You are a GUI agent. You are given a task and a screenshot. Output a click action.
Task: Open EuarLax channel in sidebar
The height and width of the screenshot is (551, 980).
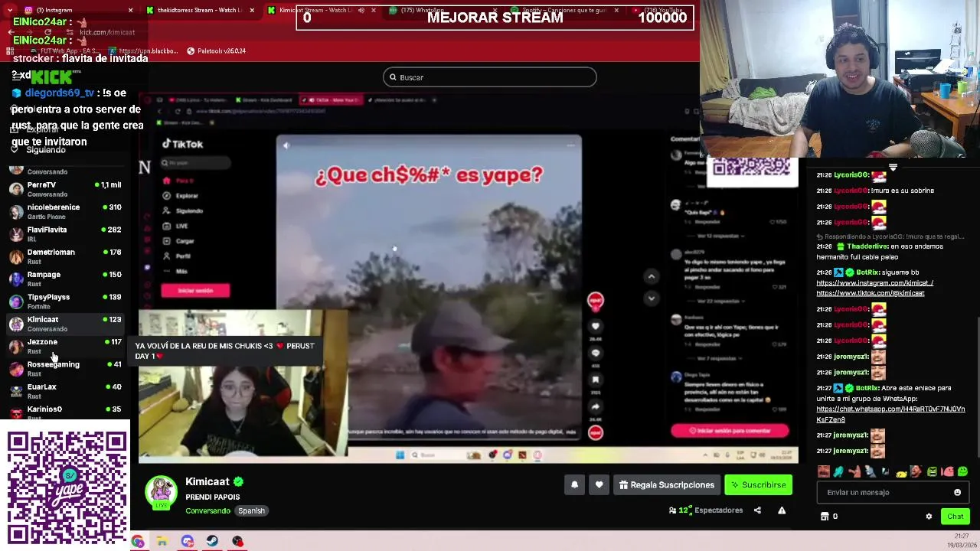(x=65, y=391)
